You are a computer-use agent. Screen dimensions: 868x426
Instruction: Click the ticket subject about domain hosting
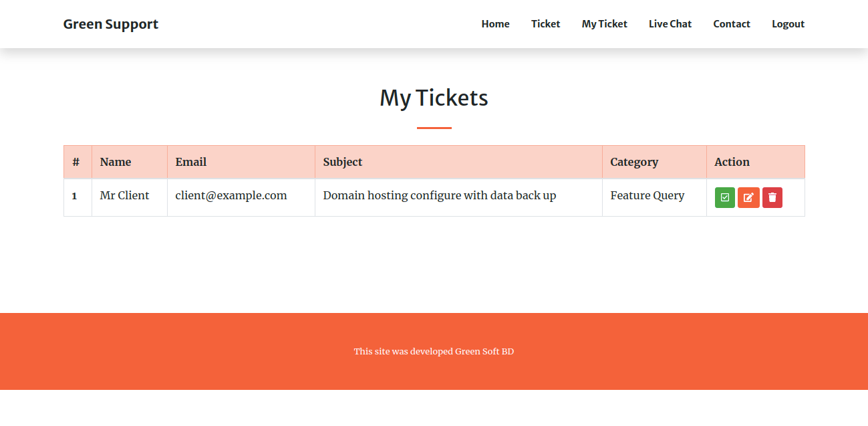(x=439, y=195)
